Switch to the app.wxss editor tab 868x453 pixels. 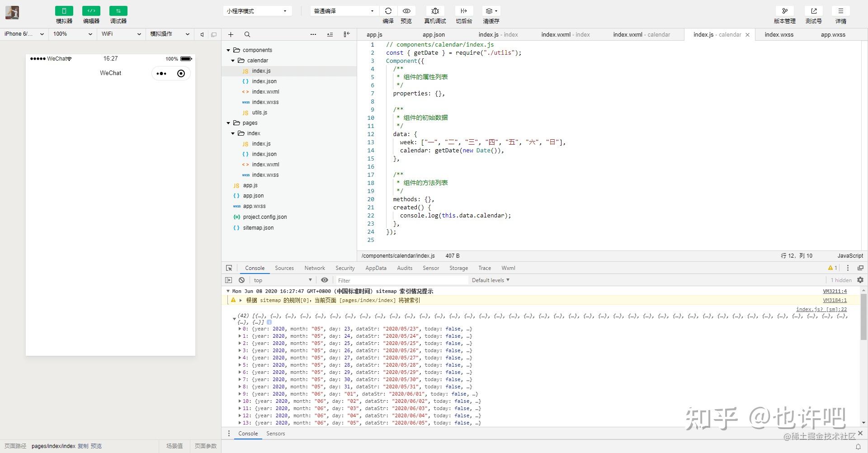[x=833, y=34]
